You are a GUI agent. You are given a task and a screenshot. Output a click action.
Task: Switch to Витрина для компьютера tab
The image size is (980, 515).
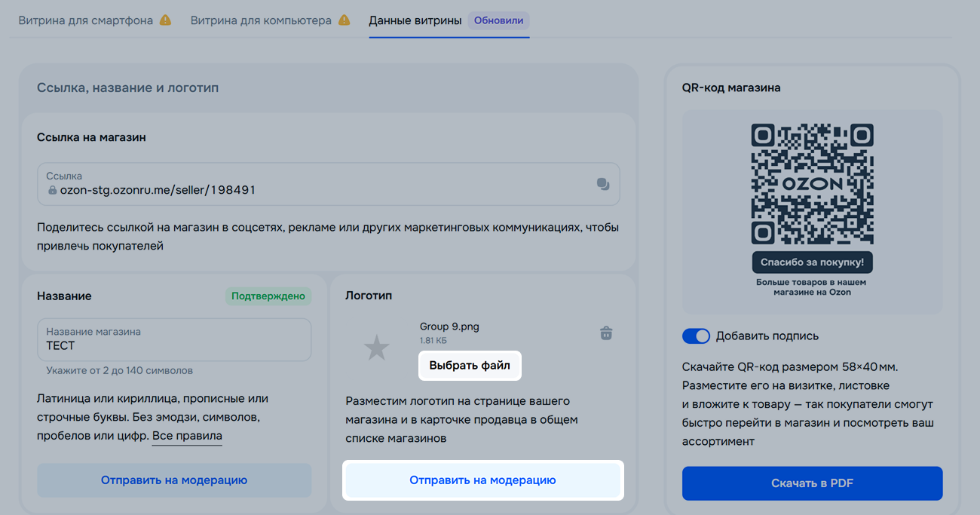pyautogui.click(x=260, y=20)
